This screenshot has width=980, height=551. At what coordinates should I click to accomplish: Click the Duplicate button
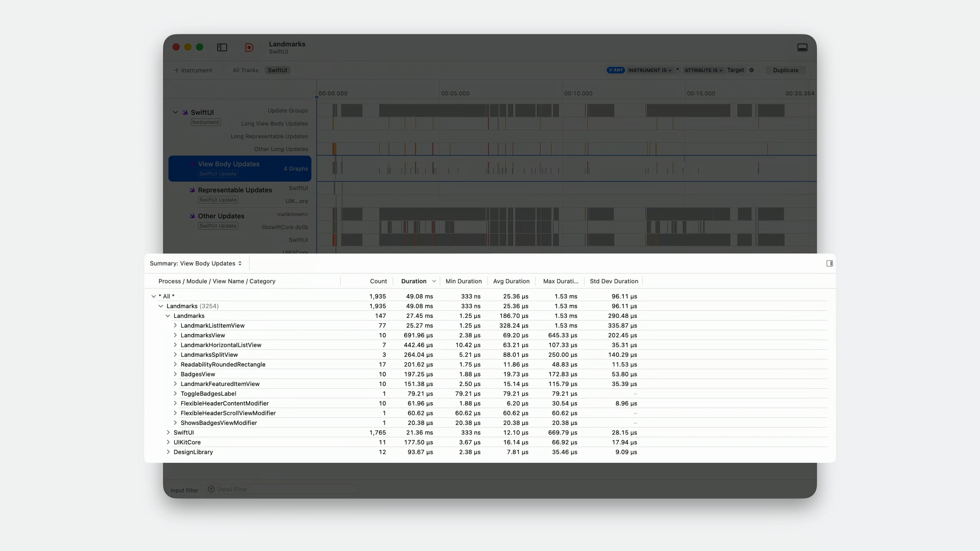pos(785,70)
